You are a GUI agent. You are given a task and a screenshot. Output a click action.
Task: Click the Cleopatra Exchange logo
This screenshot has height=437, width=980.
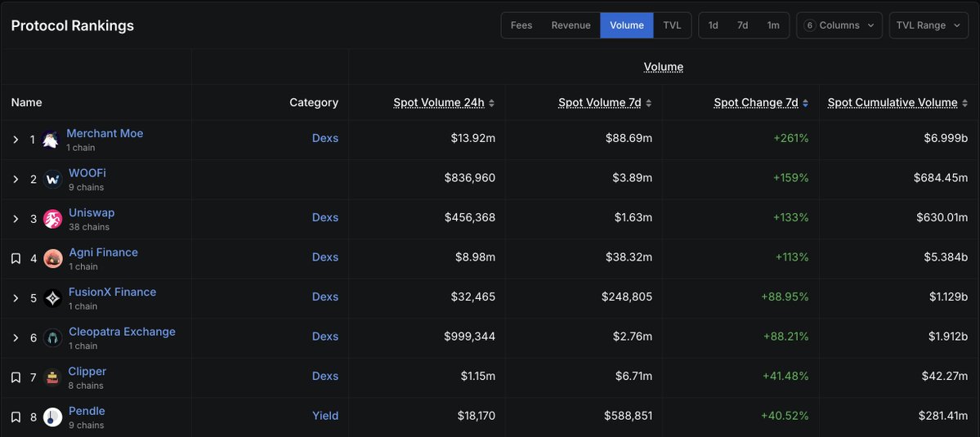[x=52, y=337]
